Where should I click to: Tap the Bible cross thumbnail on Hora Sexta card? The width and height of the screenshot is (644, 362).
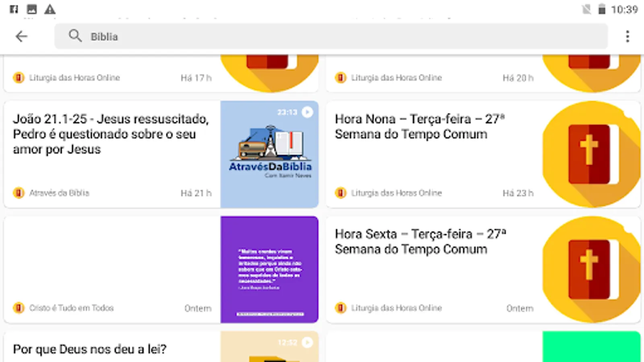pyautogui.click(x=591, y=269)
